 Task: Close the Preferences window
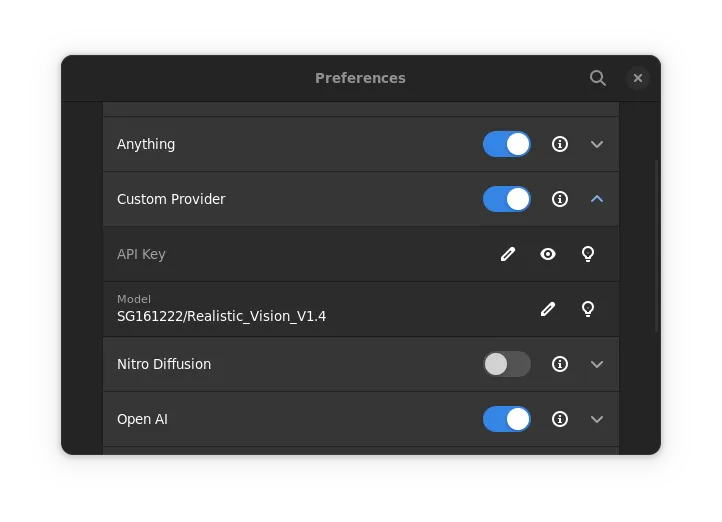coord(638,78)
